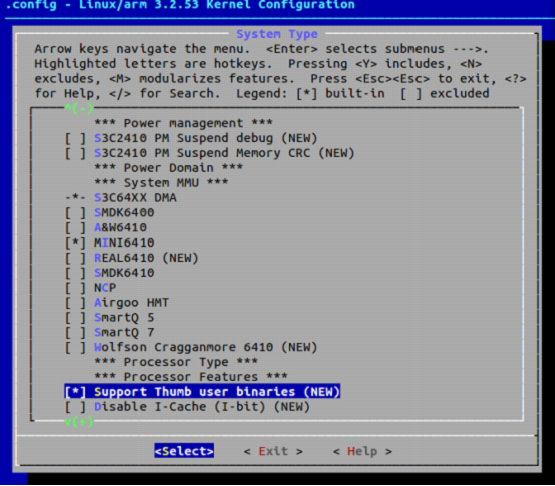Click the Processor Features section header
The height and width of the screenshot is (486, 555).
pyautogui.click(x=191, y=377)
